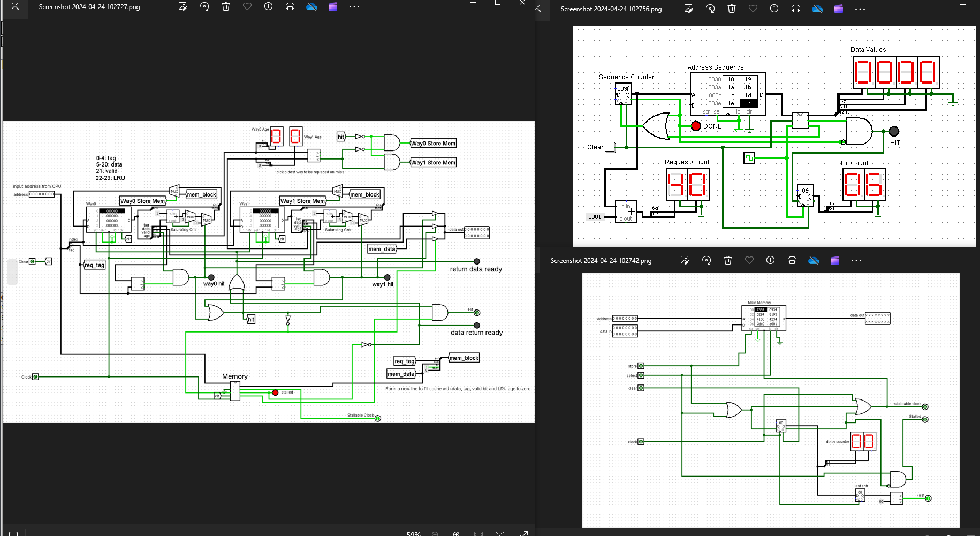The image size is (980, 536).
Task: Delete the Screenshot 102742.png image
Action: tap(728, 261)
